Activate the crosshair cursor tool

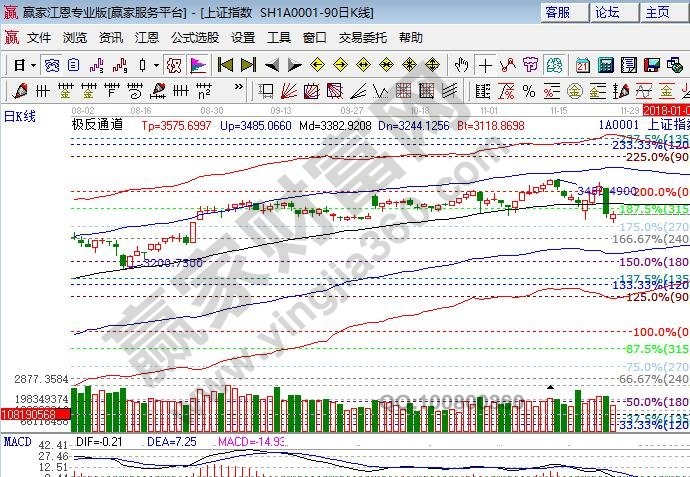pos(485,65)
